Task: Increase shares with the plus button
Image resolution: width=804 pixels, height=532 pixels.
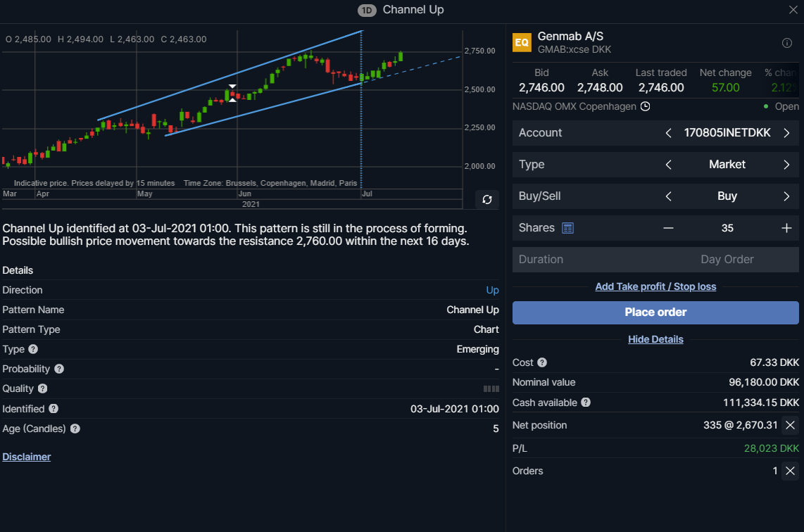Action: (x=786, y=228)
